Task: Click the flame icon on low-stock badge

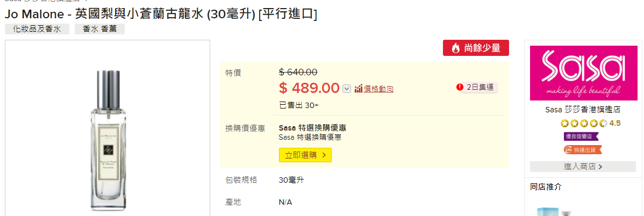Action: click(x=455, y=48)
